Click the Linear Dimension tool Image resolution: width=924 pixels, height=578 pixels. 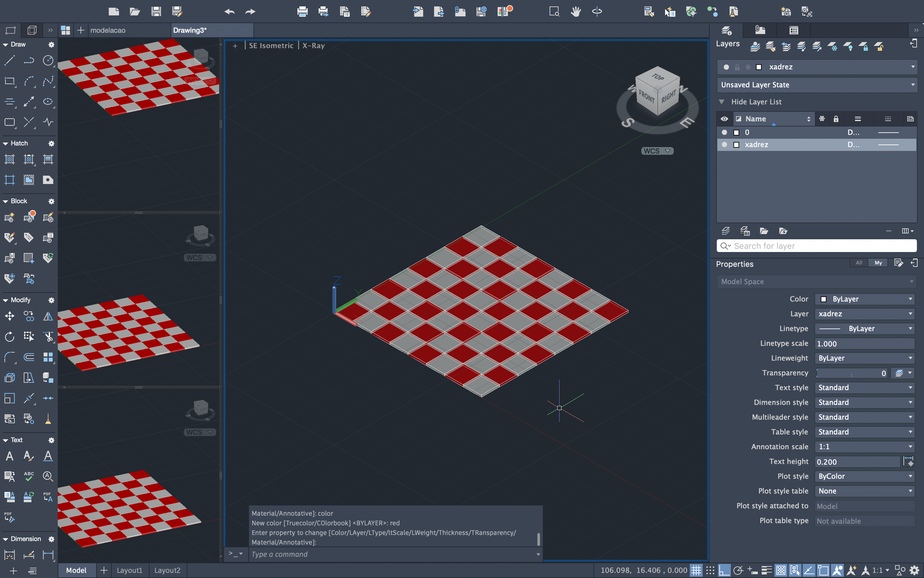pyautogui.click(x=48, y=555)
